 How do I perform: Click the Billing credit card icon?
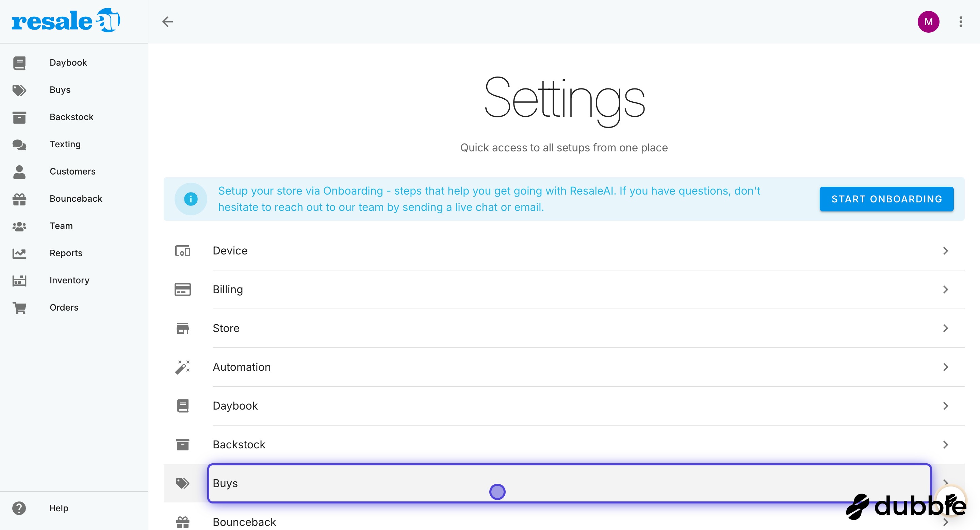coord(183,290)
